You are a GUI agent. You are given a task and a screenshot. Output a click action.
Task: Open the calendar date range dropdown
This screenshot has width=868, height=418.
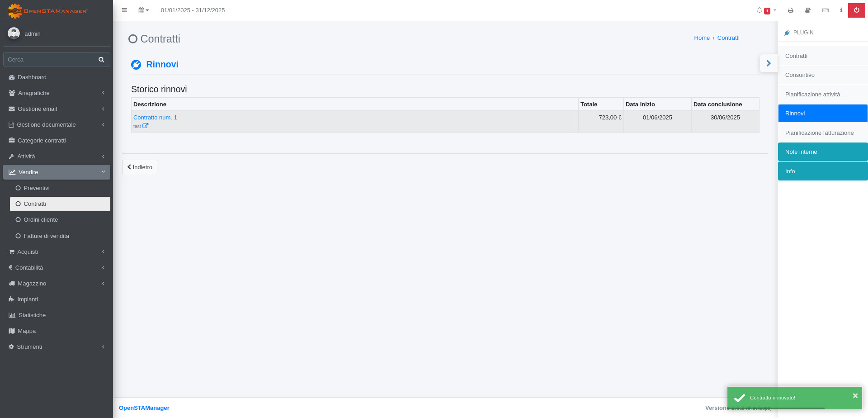pos(143,10)
